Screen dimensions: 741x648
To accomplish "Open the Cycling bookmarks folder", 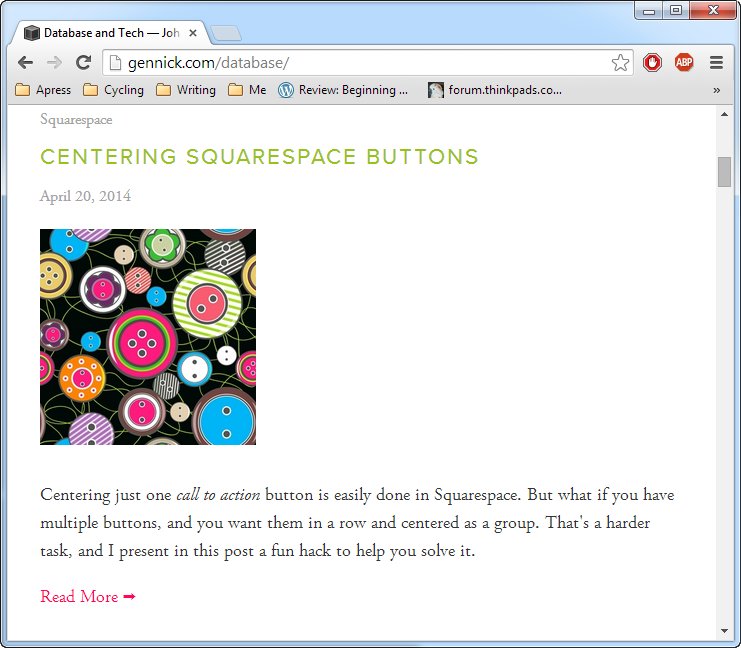I will (113, 90).
